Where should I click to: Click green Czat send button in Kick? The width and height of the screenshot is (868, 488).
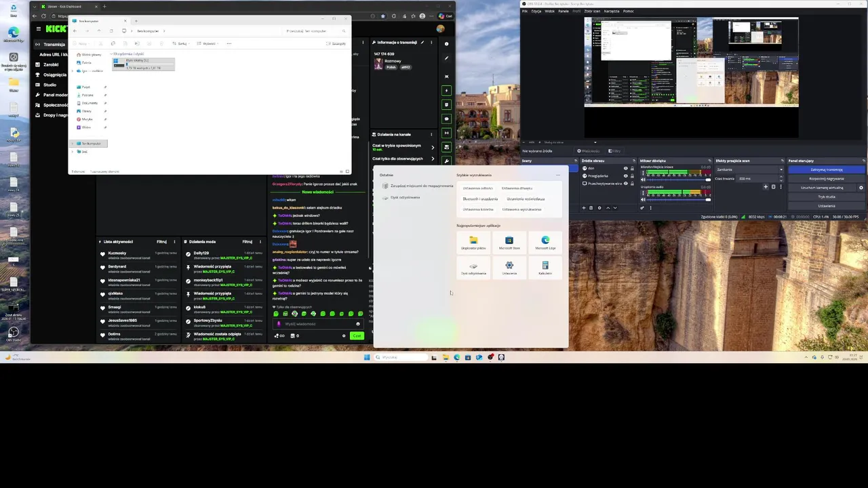coord(357,335)
